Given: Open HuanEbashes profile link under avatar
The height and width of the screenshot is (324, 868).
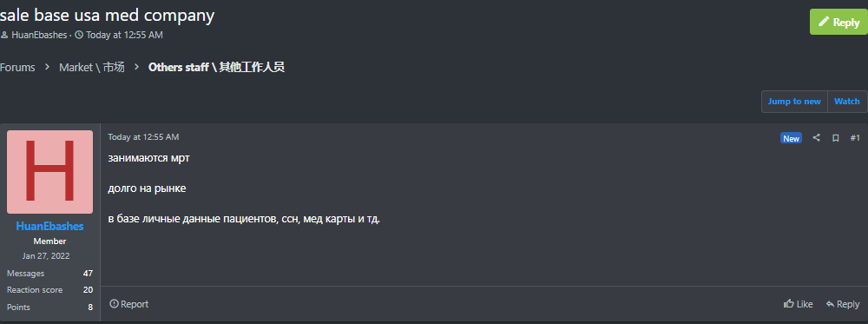Looking at the screenshot, I should tap(49, 226).
